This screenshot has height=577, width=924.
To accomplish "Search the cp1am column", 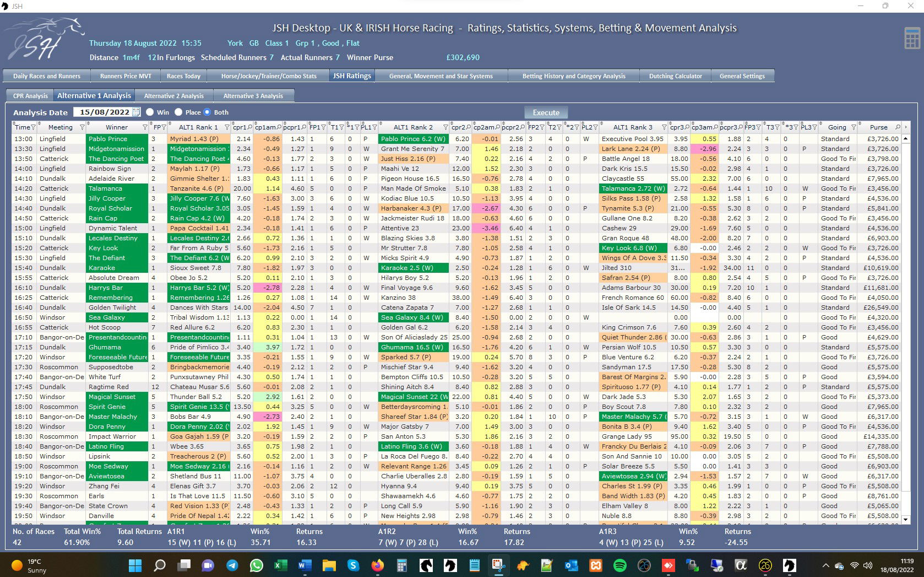I will 279,127.
